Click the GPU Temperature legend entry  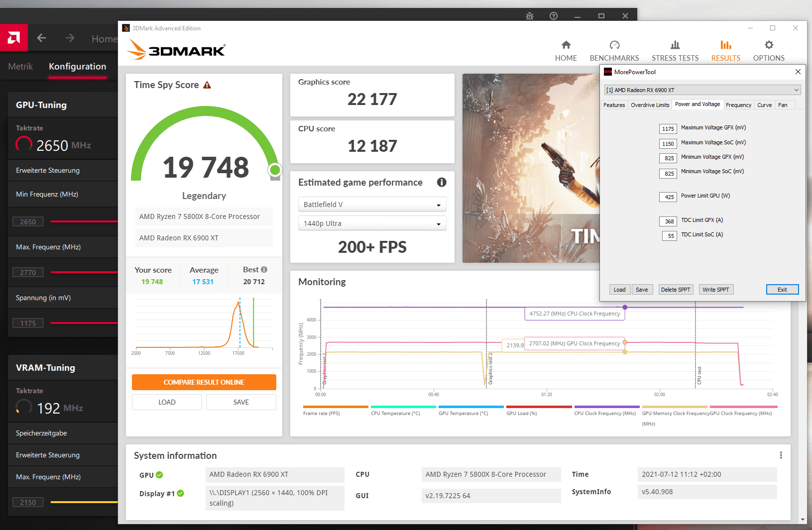(x=471, y=411)
